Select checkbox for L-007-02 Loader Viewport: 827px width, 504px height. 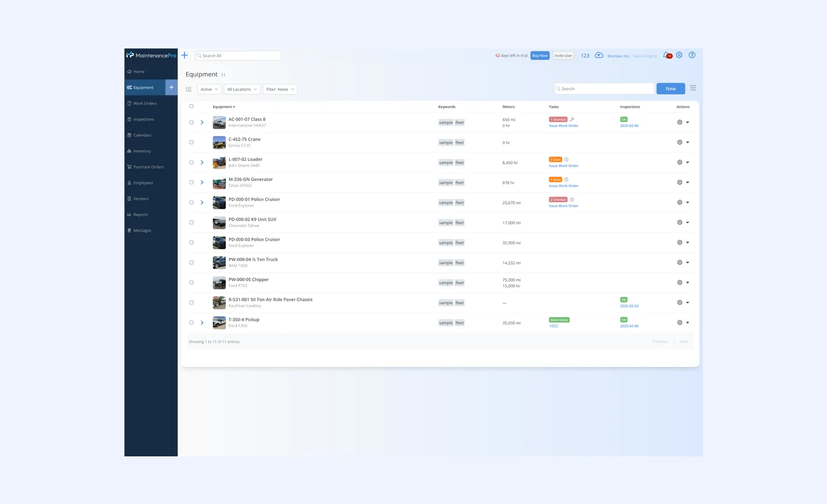pos(191,162)
